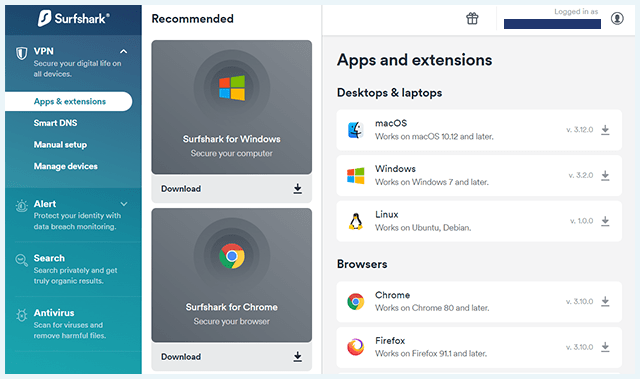This screenshot has height=379, width=640.
Task: Click the Windows logo in the apps list
Action: [x=356, y=176]
